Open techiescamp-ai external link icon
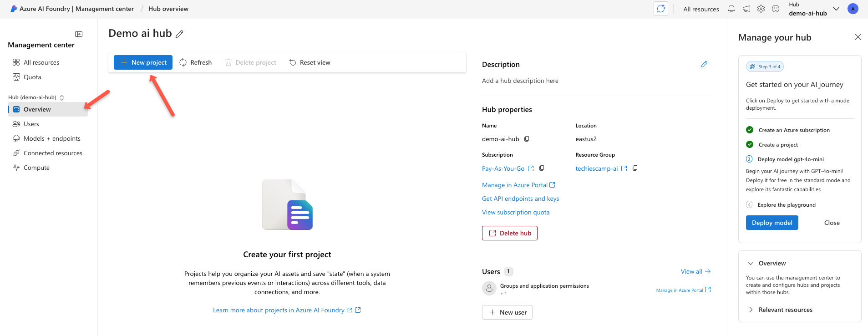Viewport: 868px width, 336px height. [624, 168]
